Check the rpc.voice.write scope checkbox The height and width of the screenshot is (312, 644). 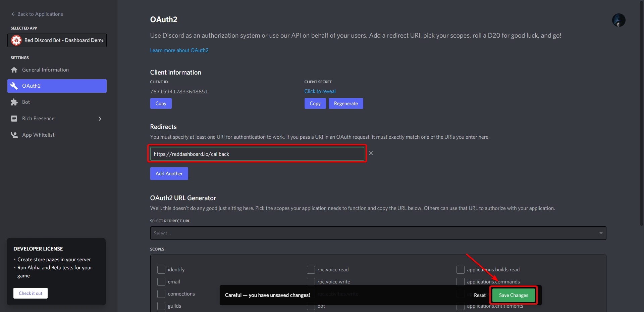click(311, 281)
